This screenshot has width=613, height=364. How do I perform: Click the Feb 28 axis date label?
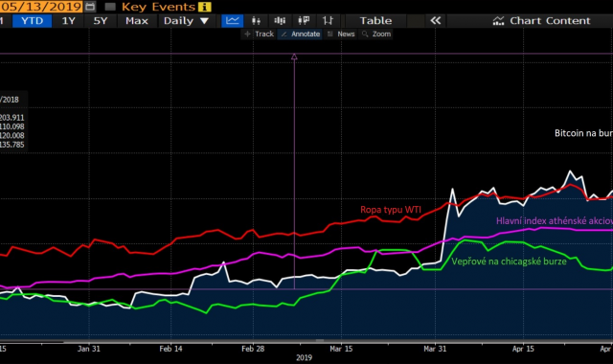[x=253, y=349]
